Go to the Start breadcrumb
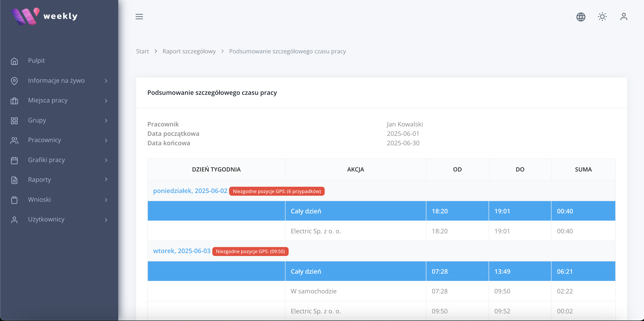The width and height of the screenshot is (644, 321). coord(142,51)
